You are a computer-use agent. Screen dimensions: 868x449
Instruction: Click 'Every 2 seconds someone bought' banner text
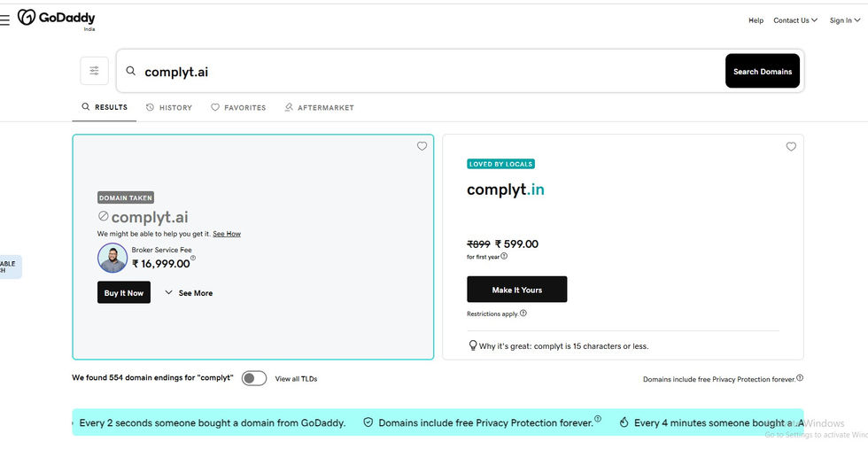coord(212,422)
